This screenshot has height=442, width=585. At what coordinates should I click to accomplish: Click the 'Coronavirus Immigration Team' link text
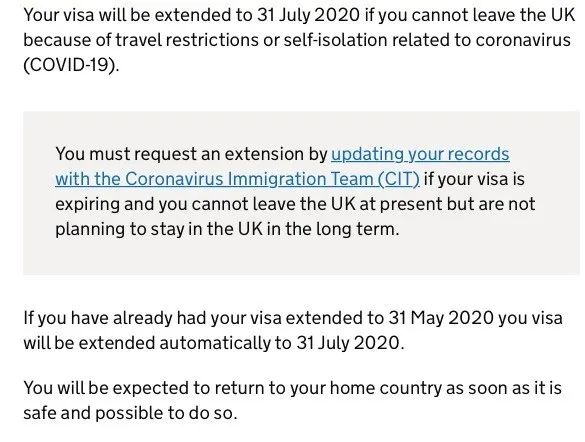pyautogui.click(x=249, y=179)
